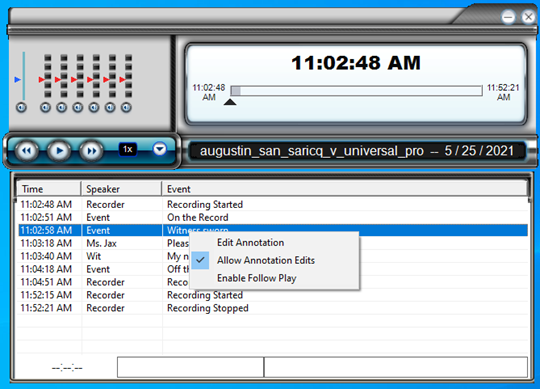Sort by the Speaker column header
The width and height of the screenshot is (540, 389).
tap(121, 189)
